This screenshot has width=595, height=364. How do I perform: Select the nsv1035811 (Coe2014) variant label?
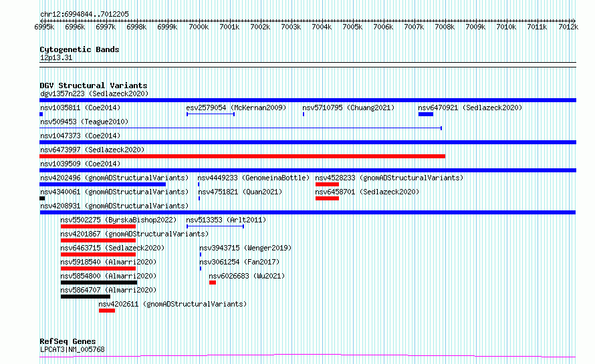[x=80, y=108]
